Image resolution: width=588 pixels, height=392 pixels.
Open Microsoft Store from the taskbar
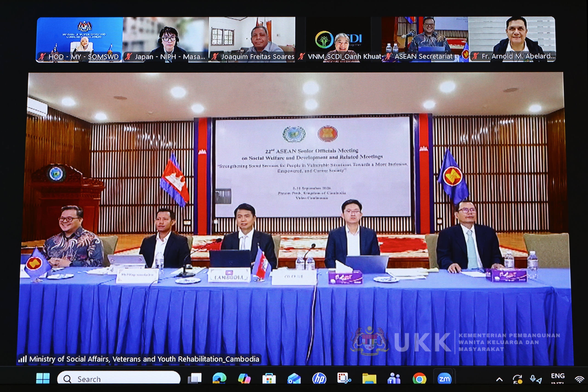pos(269,379)
